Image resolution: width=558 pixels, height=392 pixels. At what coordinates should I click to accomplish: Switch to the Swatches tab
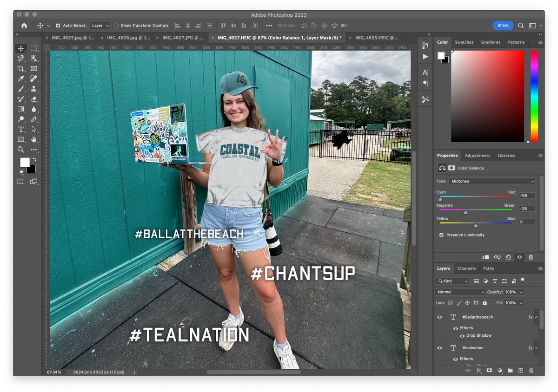click(464, 42)
